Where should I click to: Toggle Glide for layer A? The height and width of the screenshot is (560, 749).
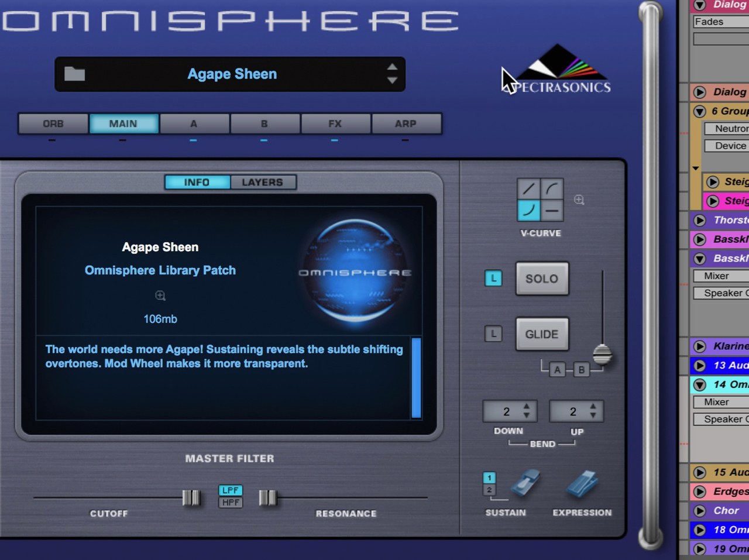point(557,370)
